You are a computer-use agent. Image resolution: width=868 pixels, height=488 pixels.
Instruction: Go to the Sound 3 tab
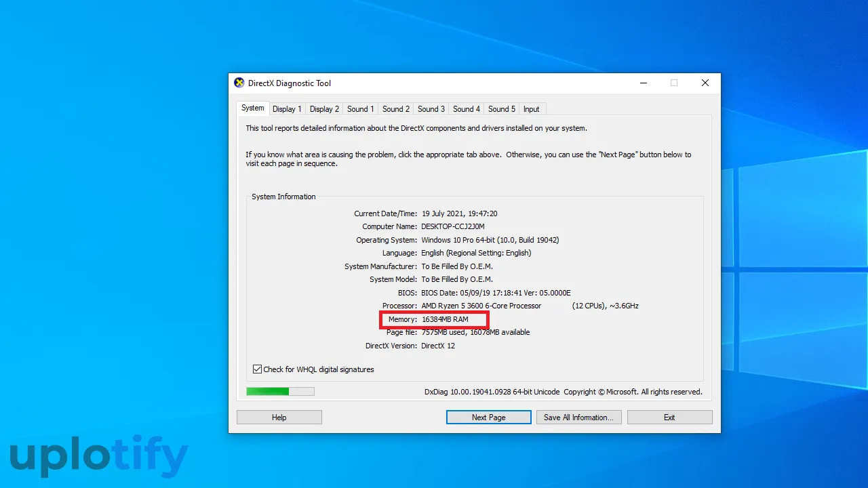point(431,109)
